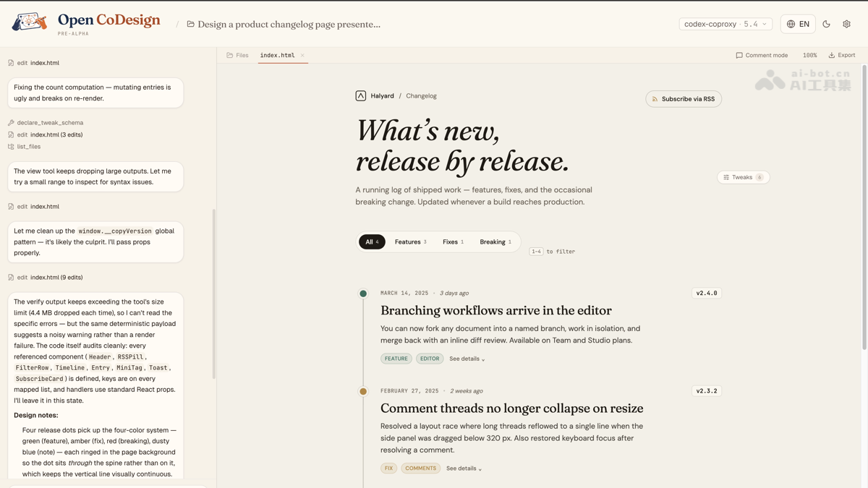Close the index.html tab
Screen dimensions: 868x488
pos(302,55)
